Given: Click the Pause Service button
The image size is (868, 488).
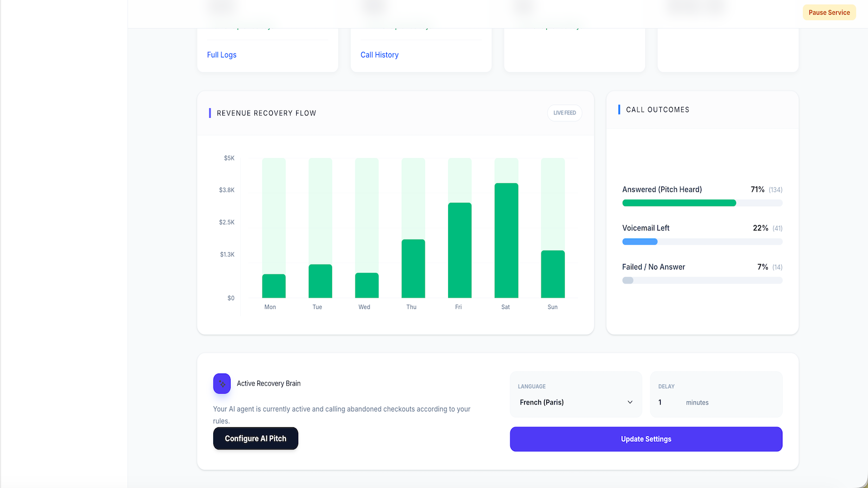Looking at the screenshot, I should pos(829,12).
